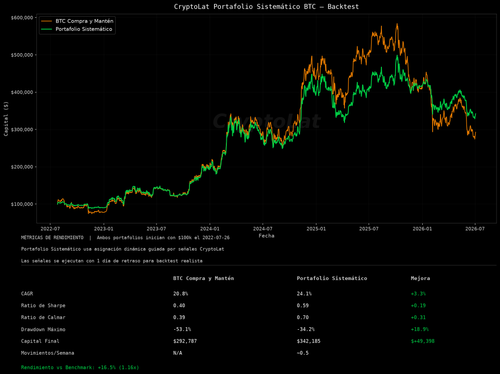Click the '2026-07' x-axis date label
Viewport: 500px width, 374px height.
point(475,229)
